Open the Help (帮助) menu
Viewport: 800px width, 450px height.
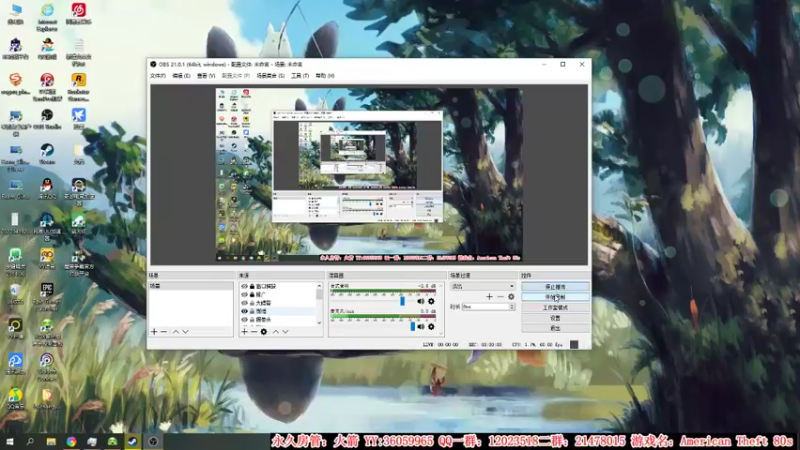click(325, 76)
